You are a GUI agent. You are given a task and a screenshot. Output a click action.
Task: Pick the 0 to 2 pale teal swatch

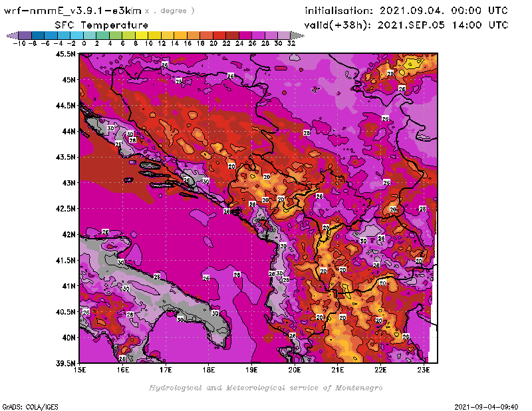point(90,36)
